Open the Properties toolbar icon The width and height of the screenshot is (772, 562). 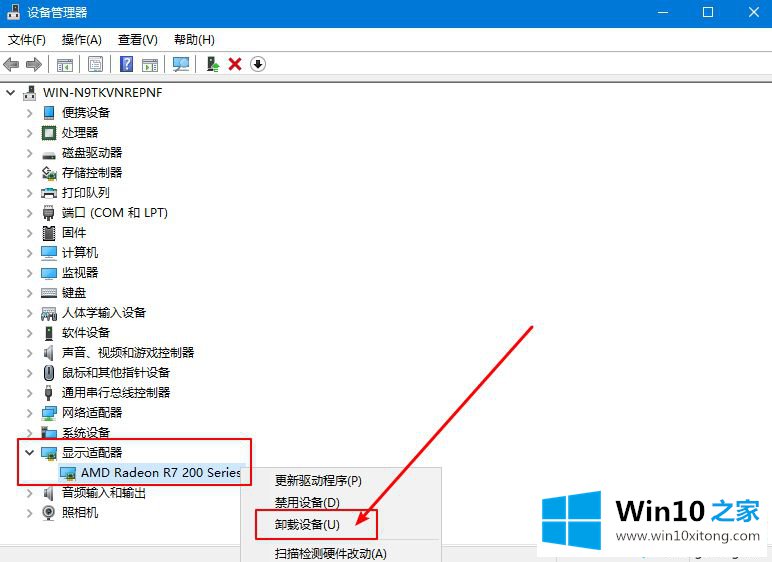(96, 64)
